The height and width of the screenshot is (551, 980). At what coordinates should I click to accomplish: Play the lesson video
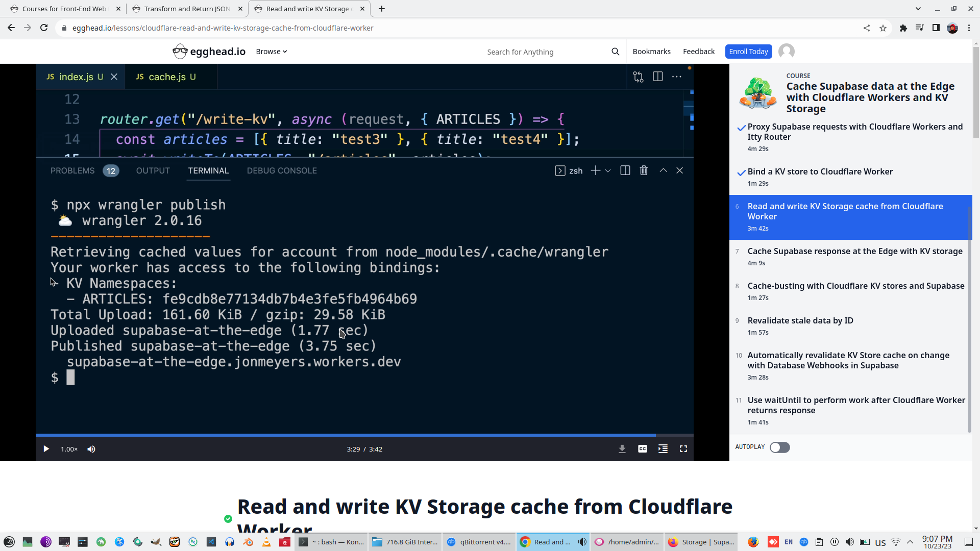click(46, 449)
